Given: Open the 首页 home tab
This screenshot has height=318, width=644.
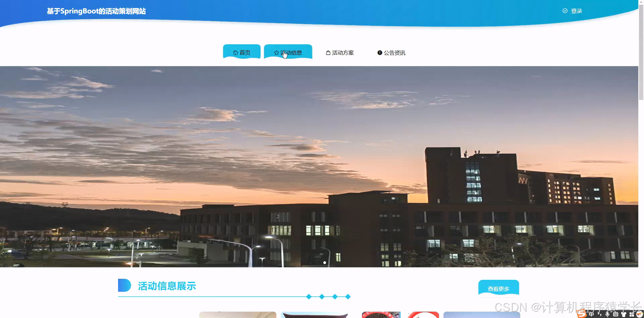Looking at the screenshot, I should tap(242, 52).
